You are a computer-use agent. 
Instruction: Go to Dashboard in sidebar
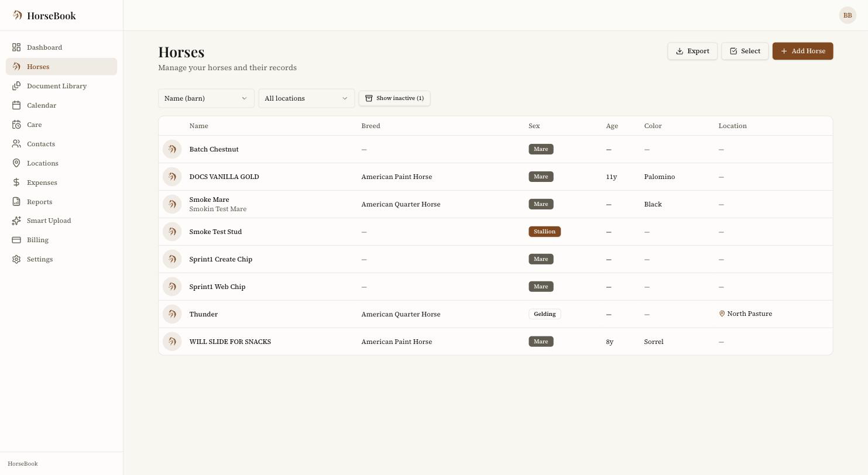(61, 47)
